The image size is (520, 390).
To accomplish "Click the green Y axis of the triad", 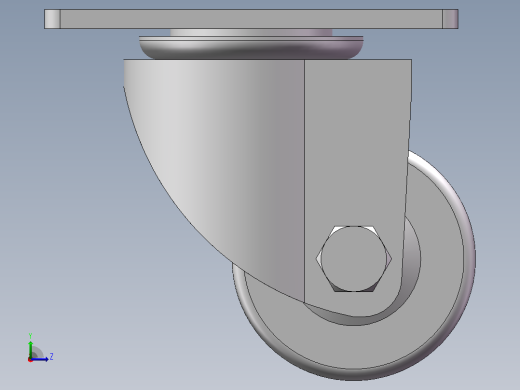I will (30, 349).
